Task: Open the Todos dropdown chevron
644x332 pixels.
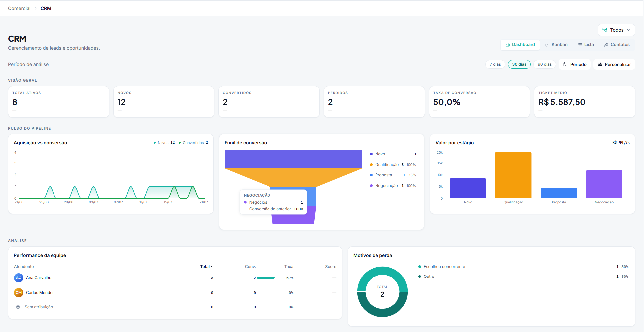Action: (x=629, y=30)
